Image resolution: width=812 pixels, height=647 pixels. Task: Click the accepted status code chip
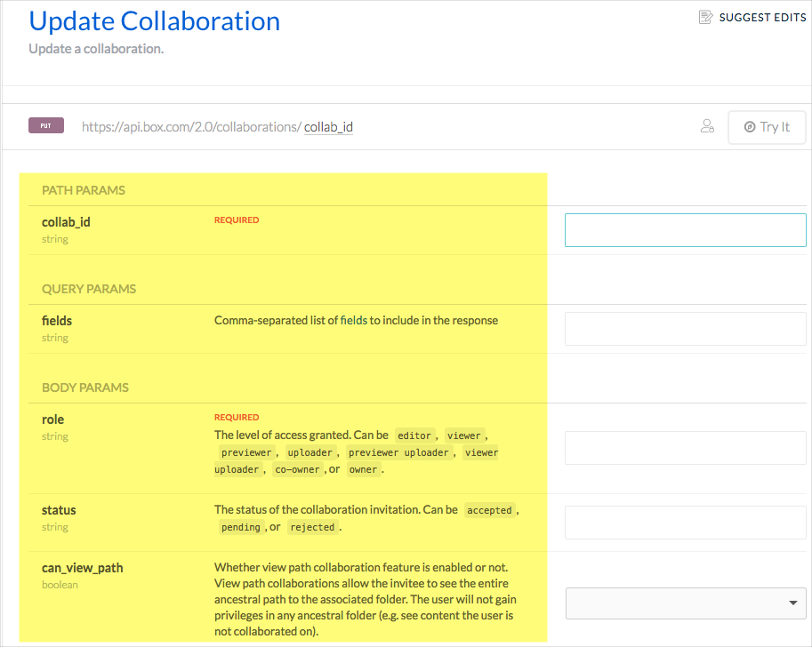[x=489, y=510]
